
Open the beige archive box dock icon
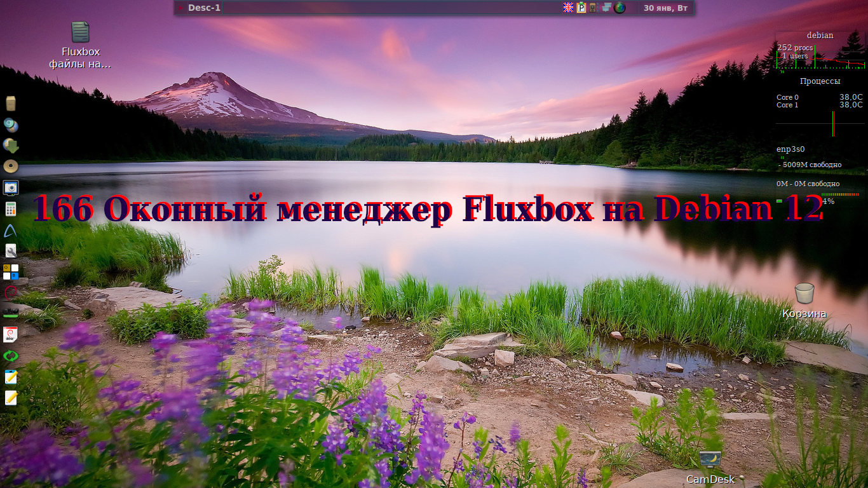click(x=11, y=104)
